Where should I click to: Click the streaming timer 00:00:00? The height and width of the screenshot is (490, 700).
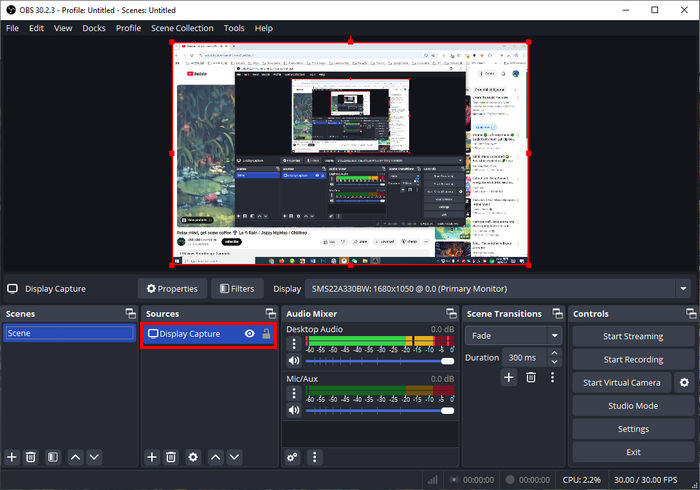click(x=478, y=480)
